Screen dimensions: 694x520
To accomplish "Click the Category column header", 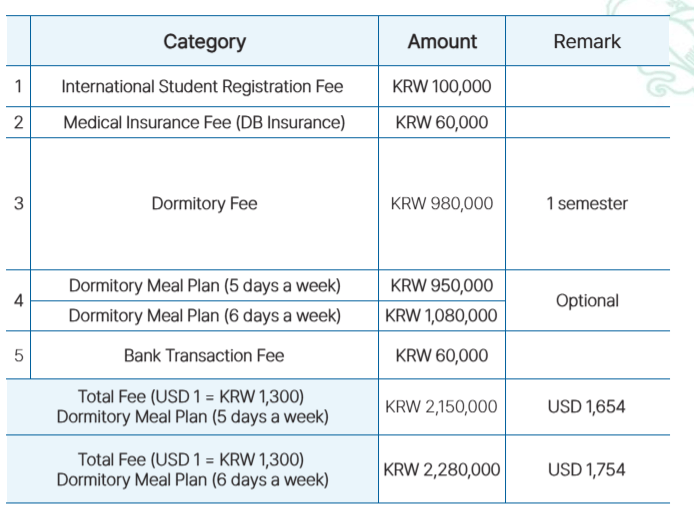I will (204, 42).
